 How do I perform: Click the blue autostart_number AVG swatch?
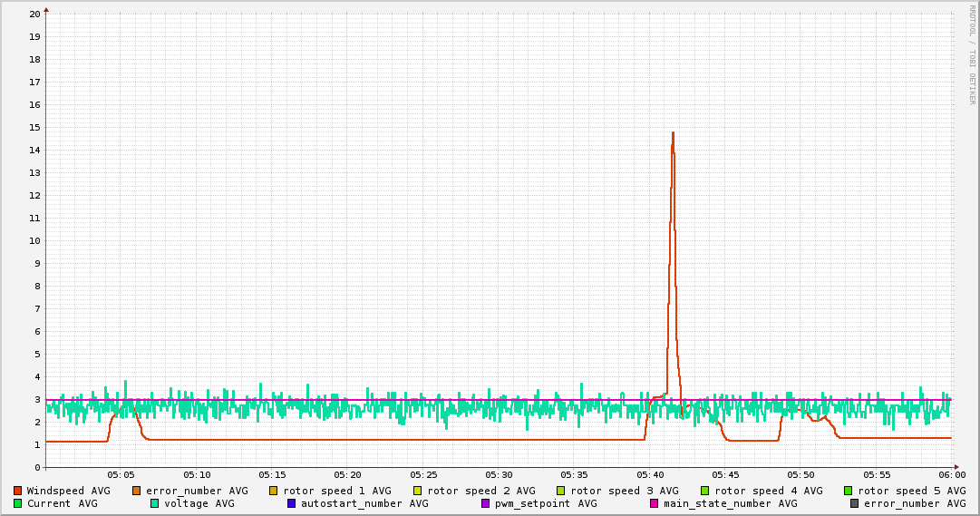pyautogui.click(x=292, y=503)
